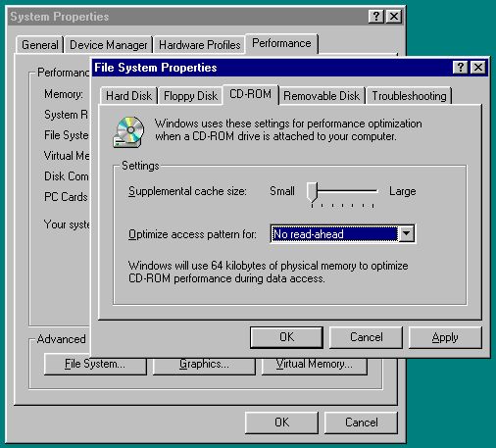The width and height of the screenshot is (496, 448).
Task: Click the supplemental cache size slider thumb
Action: tap(312, 192)
